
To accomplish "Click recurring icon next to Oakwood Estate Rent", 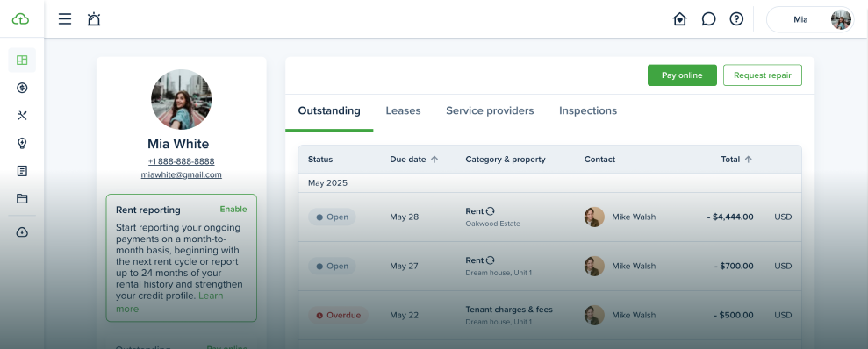I will coord(491,211).
